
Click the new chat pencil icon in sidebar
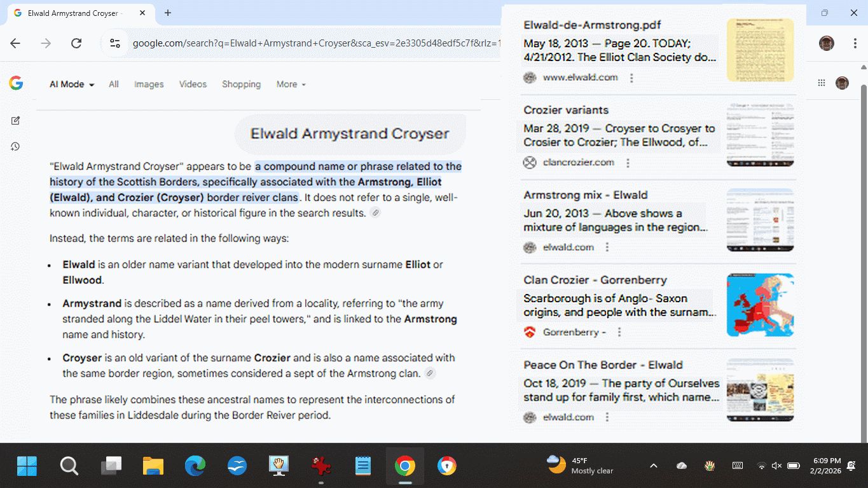pyautogui.click(x=15, y=121)
